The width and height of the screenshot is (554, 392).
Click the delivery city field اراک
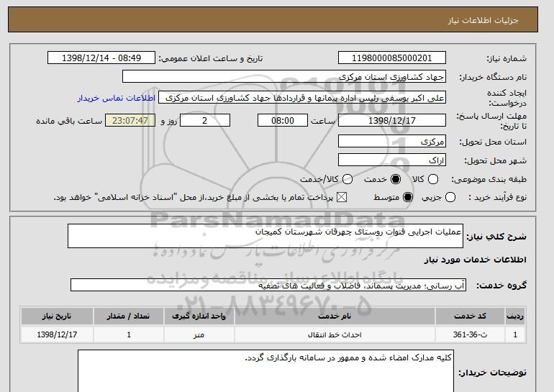pos(392,160)
